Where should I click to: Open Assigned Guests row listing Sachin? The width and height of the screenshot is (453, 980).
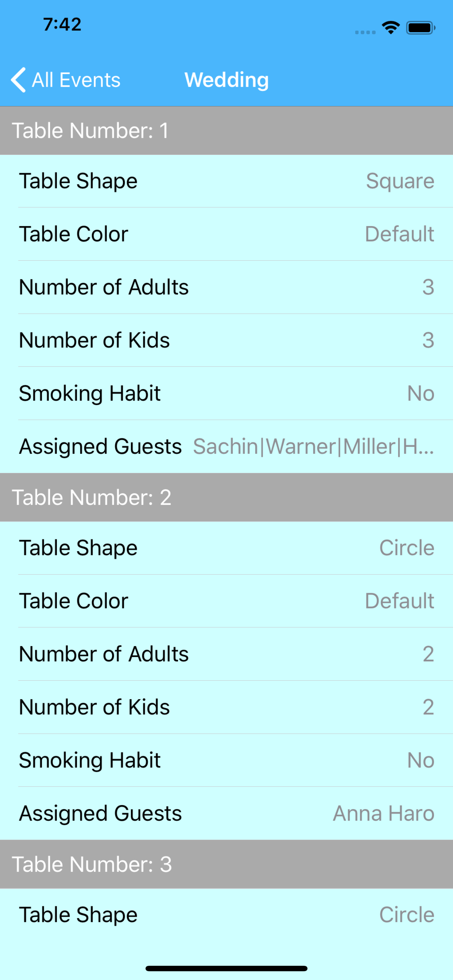tap(226, 447)
